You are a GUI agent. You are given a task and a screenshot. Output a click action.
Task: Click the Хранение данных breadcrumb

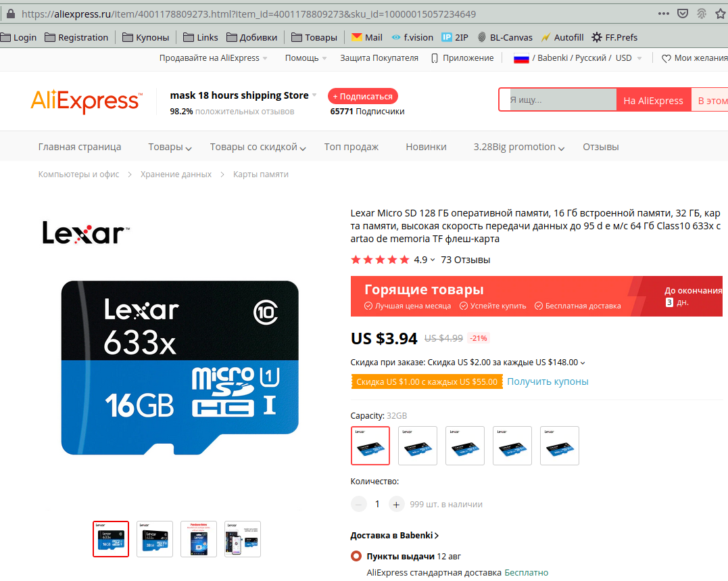pyautogui.click(x=176, y=175)
